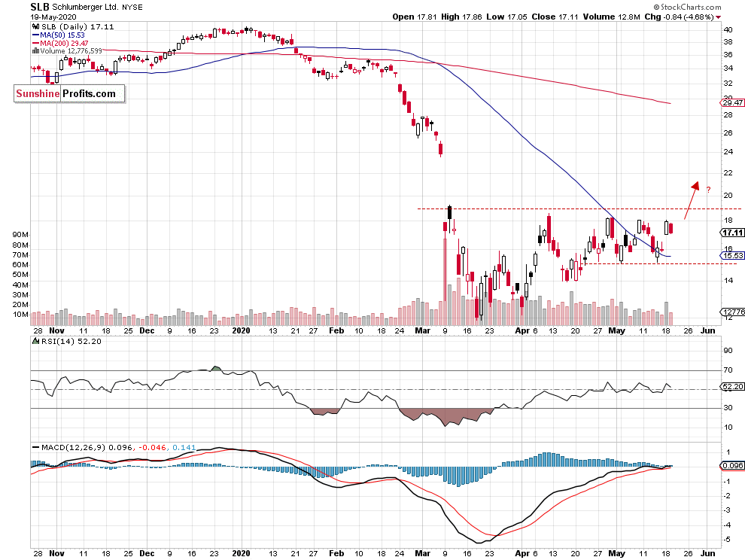The height and width of the screenshot is (560, 745).
Task: Click the MACD(12,26,9) panel label
Action: click(73, 447)
